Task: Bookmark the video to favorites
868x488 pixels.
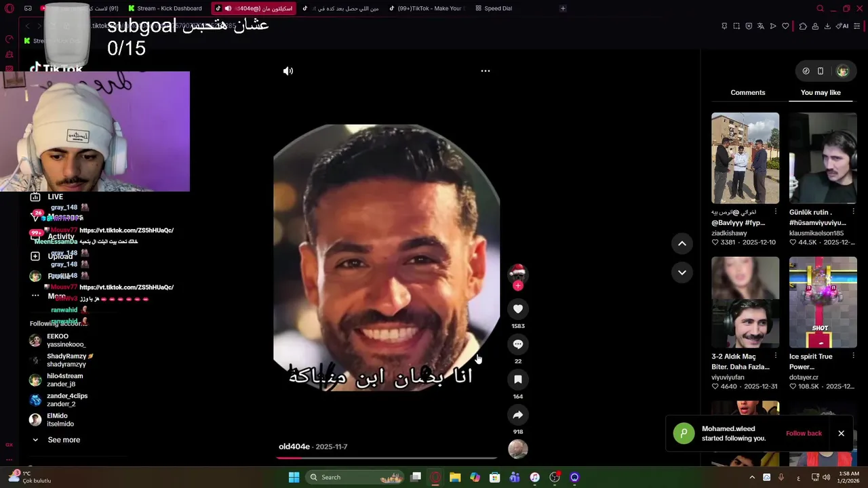Action: [x=518, y=380]
